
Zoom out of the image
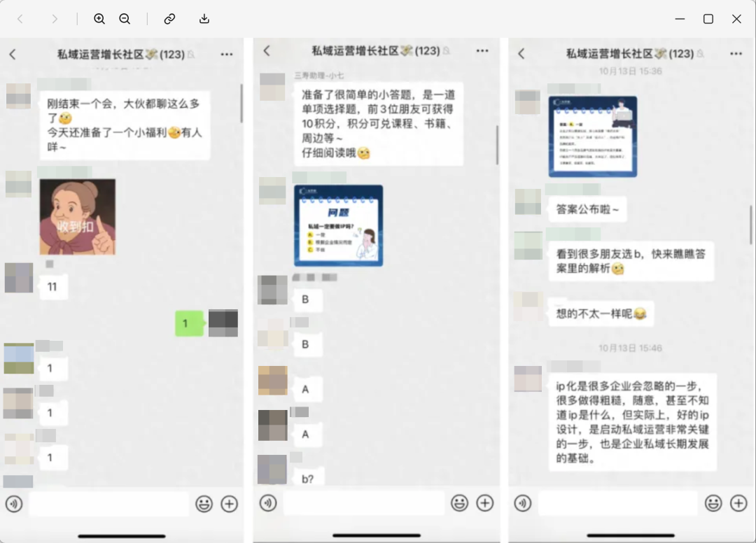click(x=125, y=19)
